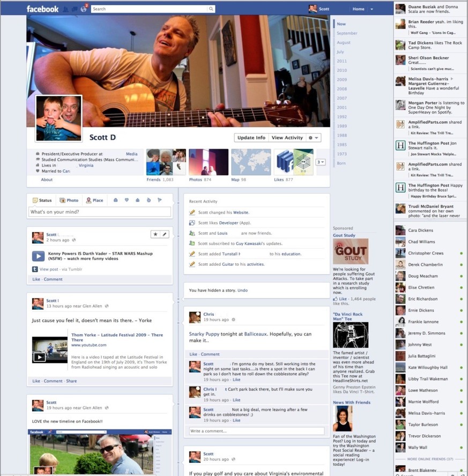Open the Balliceaux link in Chris's post
Viewport: 468px width, 476px height.
pos(256,334)
